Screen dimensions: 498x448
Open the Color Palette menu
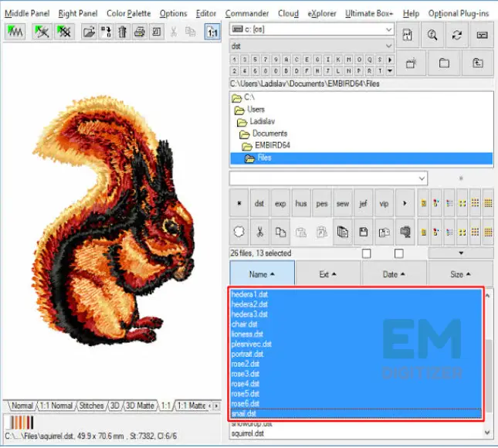(x=129, y=14)
